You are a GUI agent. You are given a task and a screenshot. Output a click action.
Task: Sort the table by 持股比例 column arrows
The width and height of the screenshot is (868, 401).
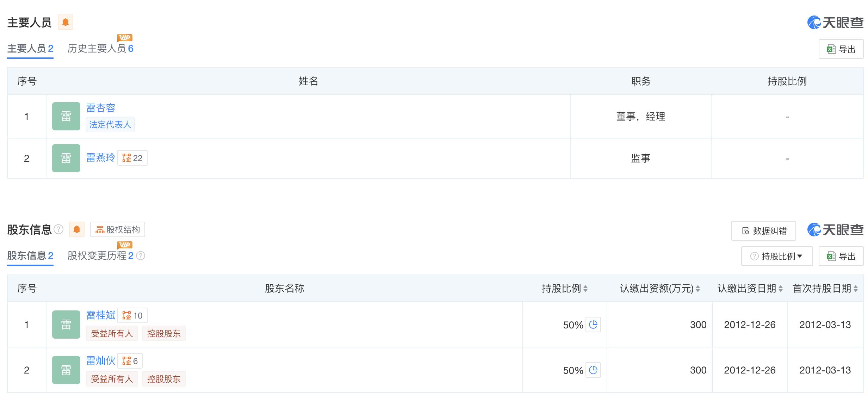[585, 289]
